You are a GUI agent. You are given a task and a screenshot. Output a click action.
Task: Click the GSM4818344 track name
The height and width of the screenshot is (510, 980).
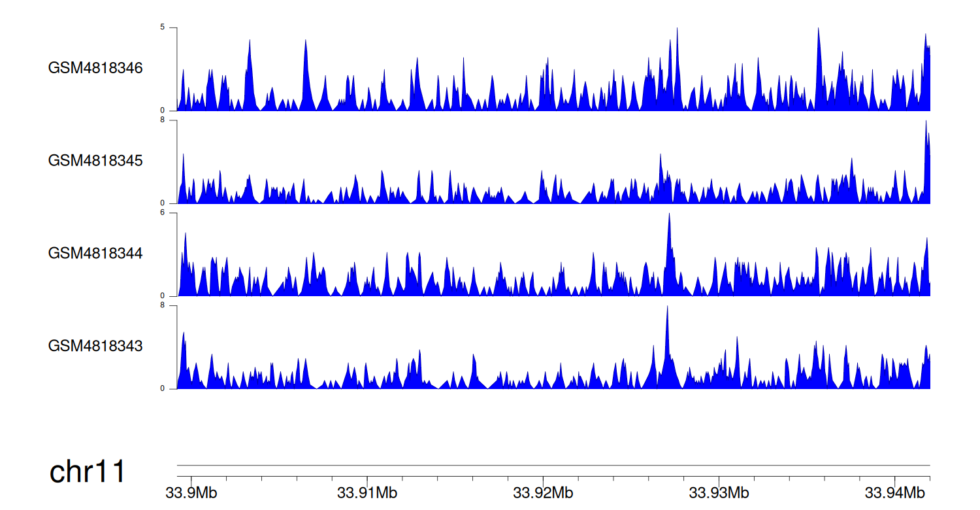tap(95, 253)
